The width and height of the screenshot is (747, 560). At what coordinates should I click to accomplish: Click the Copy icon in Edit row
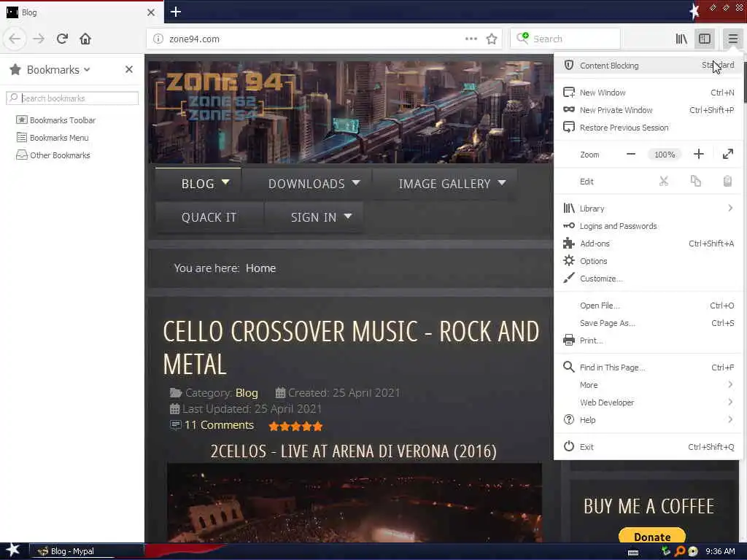click(x=695, y=182)
